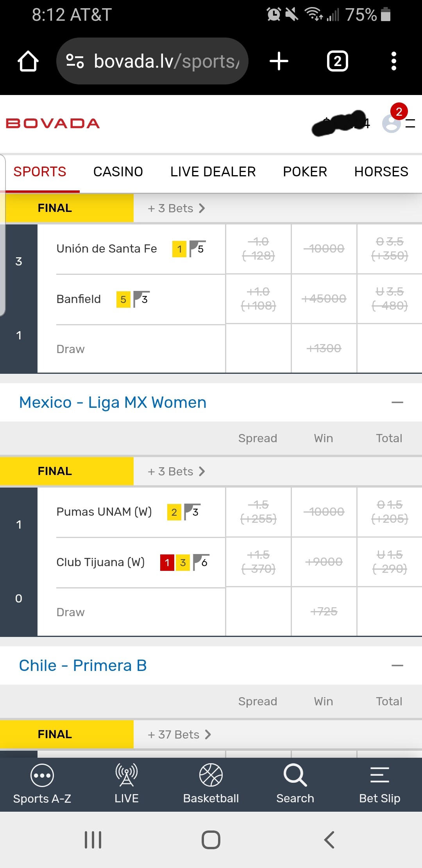The height and width of the screenshot is (868, 422).
Task: Tap the browser home icon
Action: click(x=28, y=61)
